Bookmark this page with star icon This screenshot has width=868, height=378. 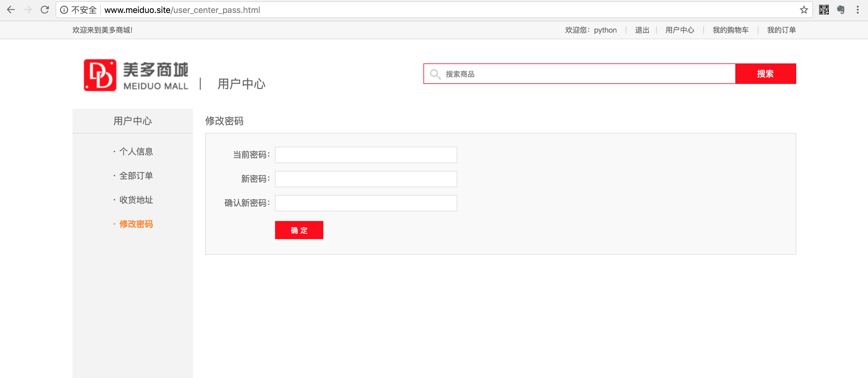pos(804,10)
